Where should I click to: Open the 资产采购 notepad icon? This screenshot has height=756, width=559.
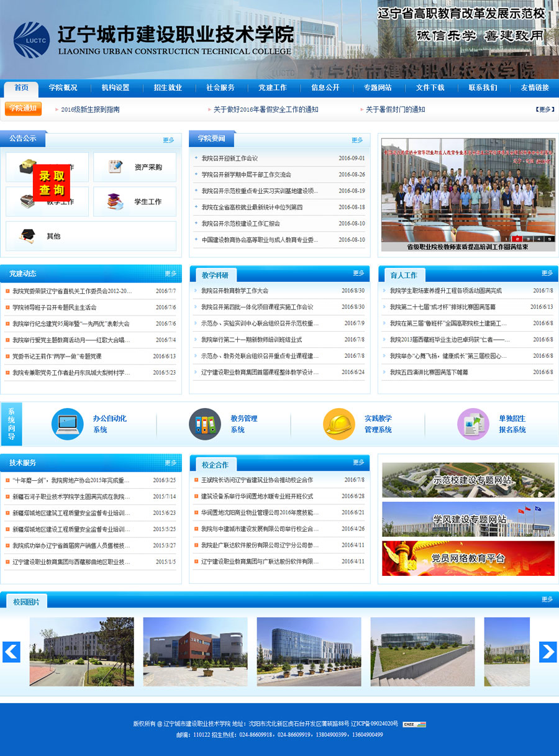pos(116,166)
